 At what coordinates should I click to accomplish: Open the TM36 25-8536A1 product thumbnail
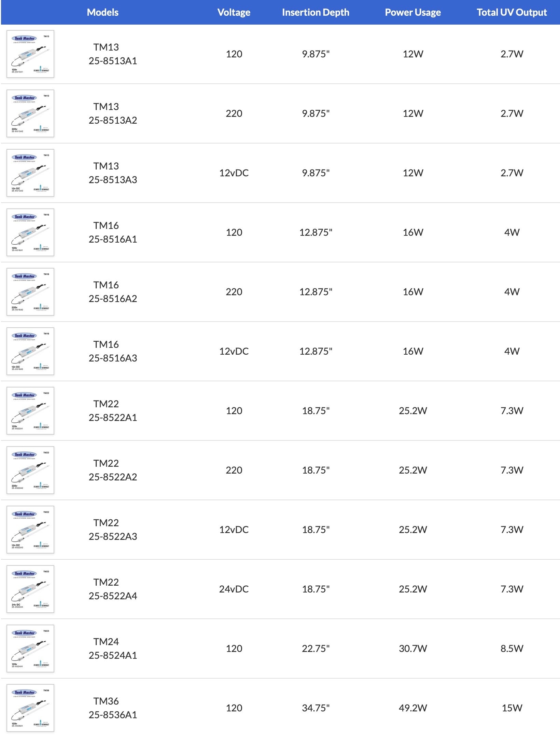(30, 708)
